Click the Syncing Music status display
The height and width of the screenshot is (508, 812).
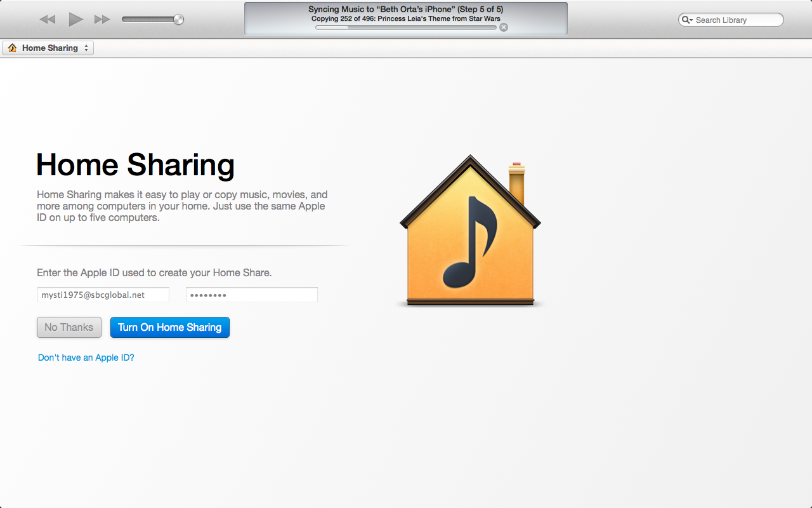(x=406, y=9)
